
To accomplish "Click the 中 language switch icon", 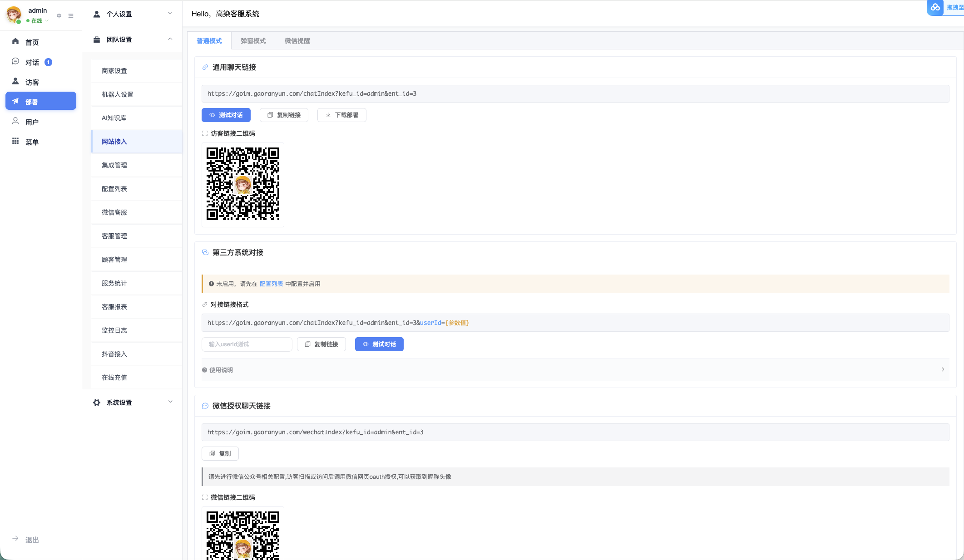I will tap(59, 16).
